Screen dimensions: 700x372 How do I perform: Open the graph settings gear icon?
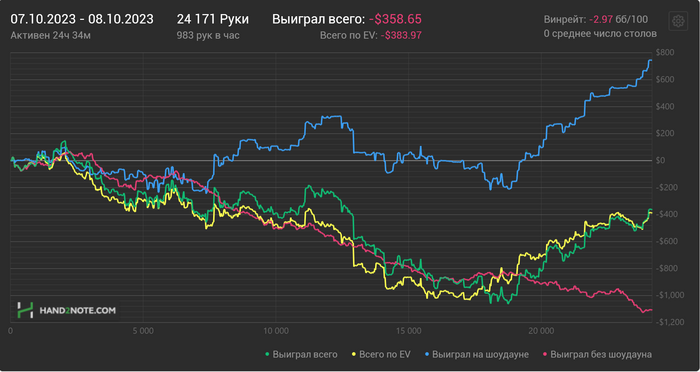[x=678, y=21]
